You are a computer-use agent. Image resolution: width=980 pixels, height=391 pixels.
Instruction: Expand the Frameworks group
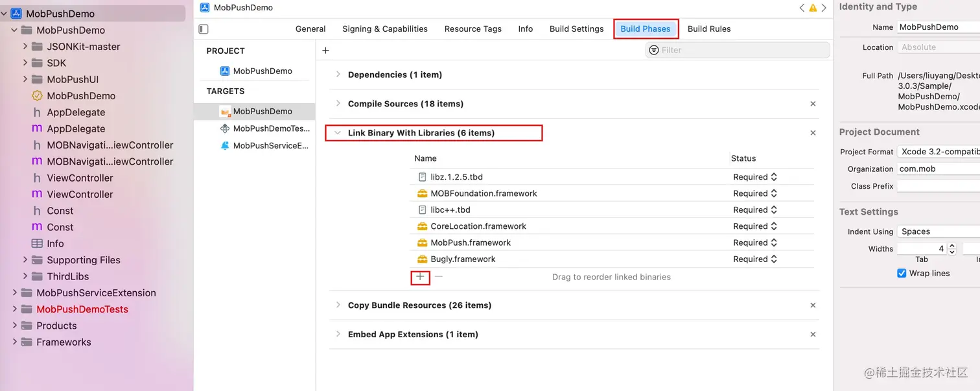pyautogui.click(x=14, y=342)
